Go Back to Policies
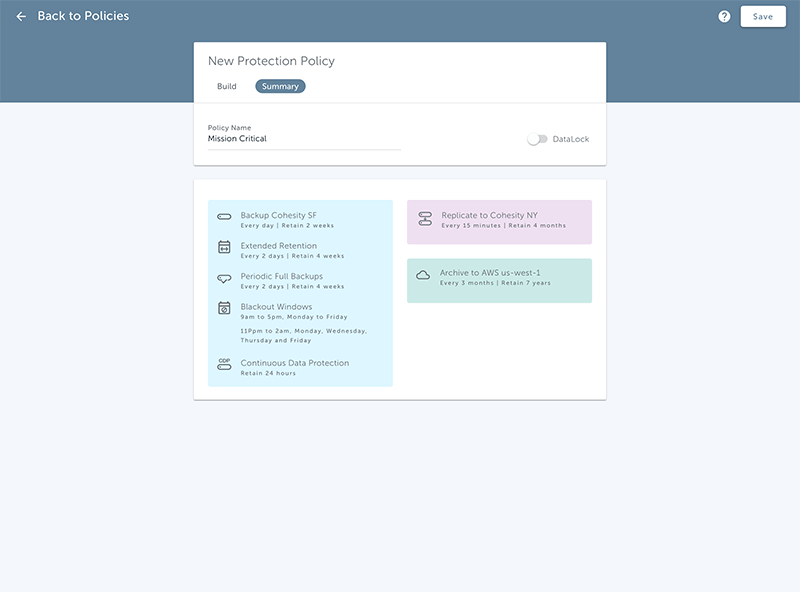 (x=83, y=16)
